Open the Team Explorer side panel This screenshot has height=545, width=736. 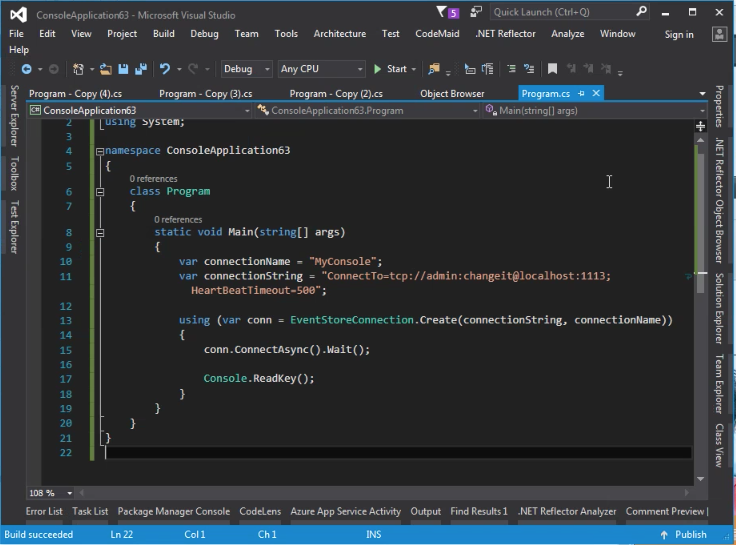tap(719, 384)
